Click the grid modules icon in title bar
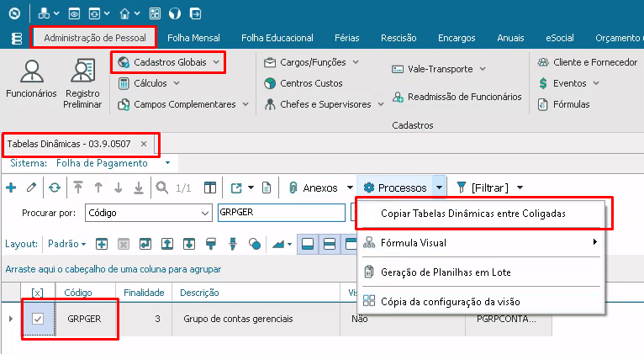This screenshot has height=354, width=644. 155,14
